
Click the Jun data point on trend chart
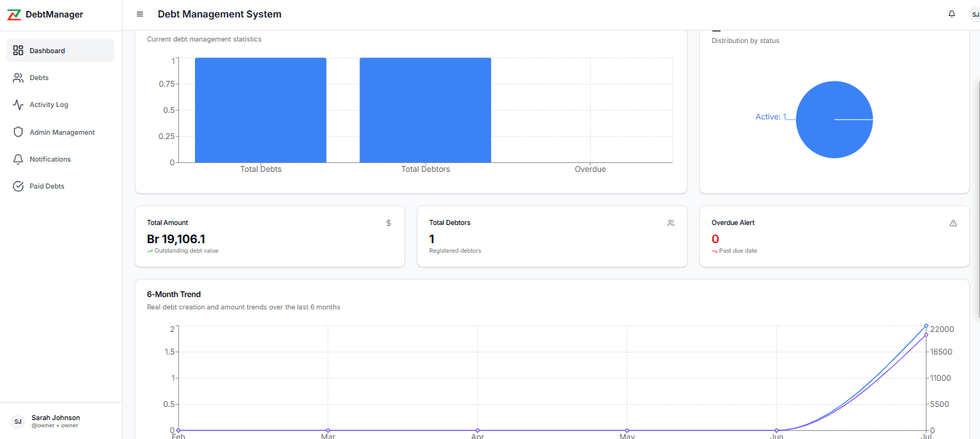[777, 430]
